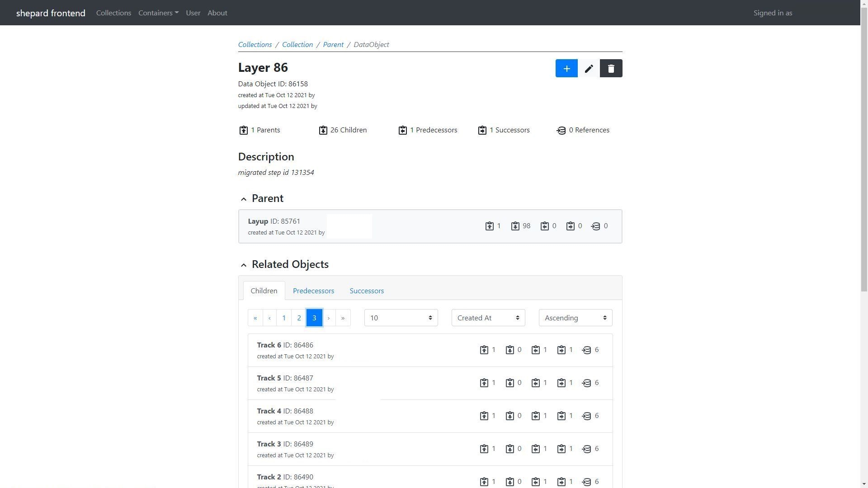Click the trash delete icon

tap(611, 68)
